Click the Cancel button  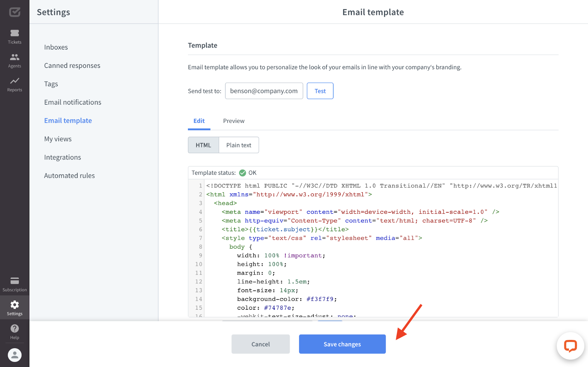coord(261,344)
